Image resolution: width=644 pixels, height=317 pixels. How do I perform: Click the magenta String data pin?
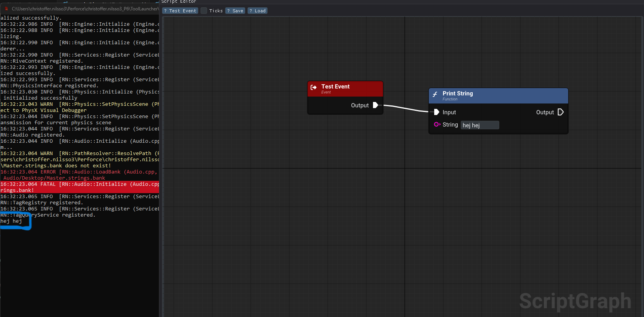point(437,124)
